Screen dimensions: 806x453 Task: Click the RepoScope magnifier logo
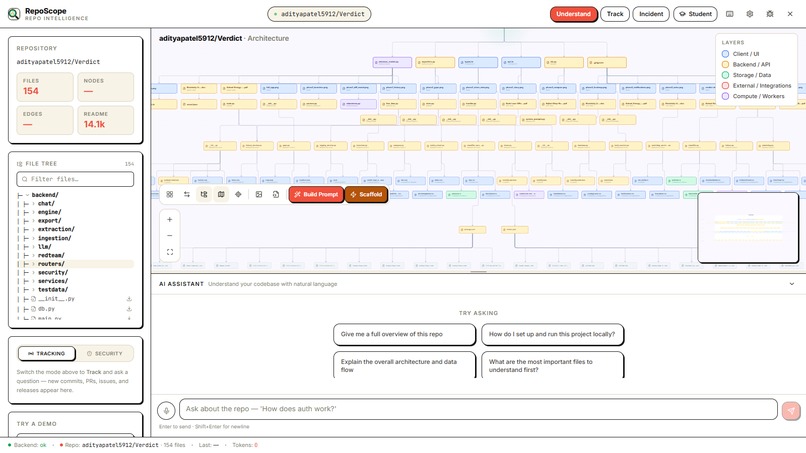(14, 14)
